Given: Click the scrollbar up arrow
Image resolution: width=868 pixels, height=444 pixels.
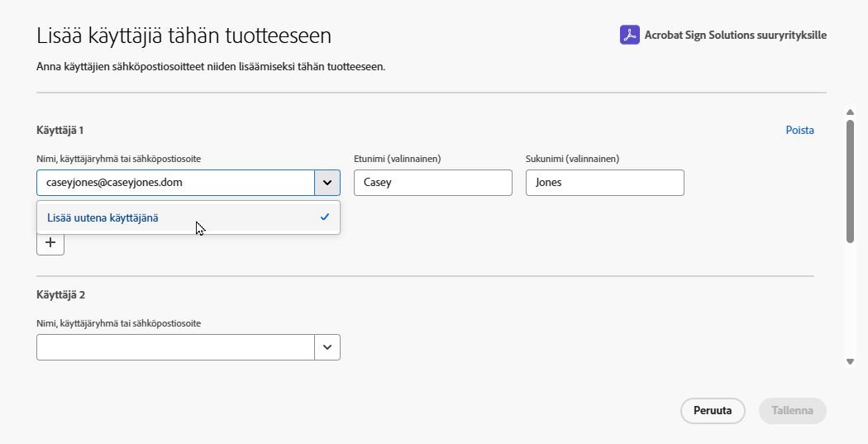Looking at the screenshot, I should (x=850, y=112).
